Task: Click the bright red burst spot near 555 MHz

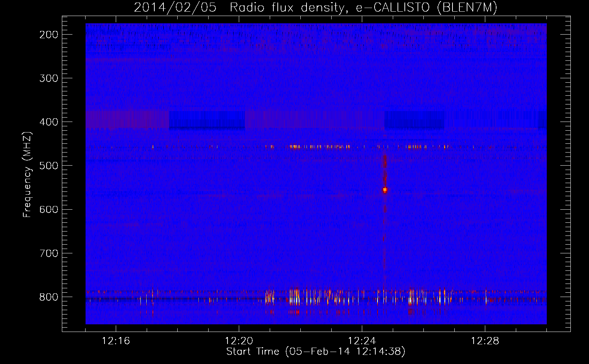Action: click(385, 190)
